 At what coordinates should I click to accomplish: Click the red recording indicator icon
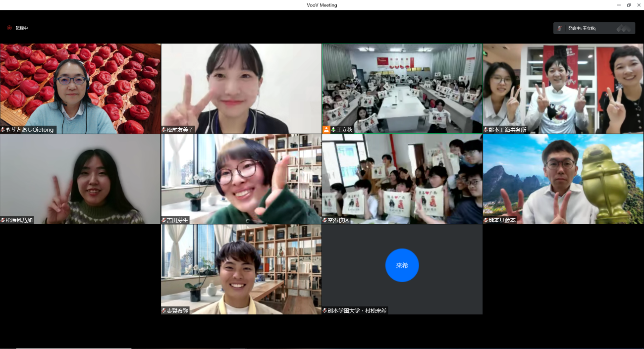[x=9, y=28]
